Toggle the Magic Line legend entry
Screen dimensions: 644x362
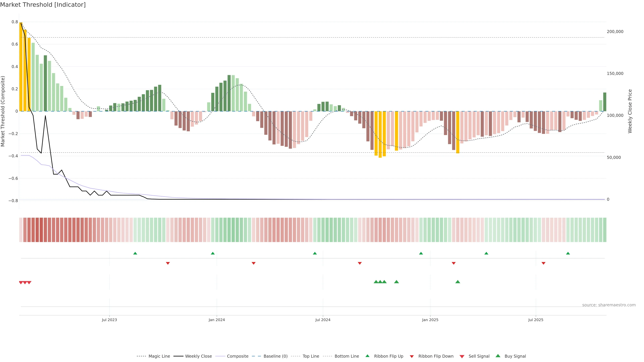click(x=159, y=356)
